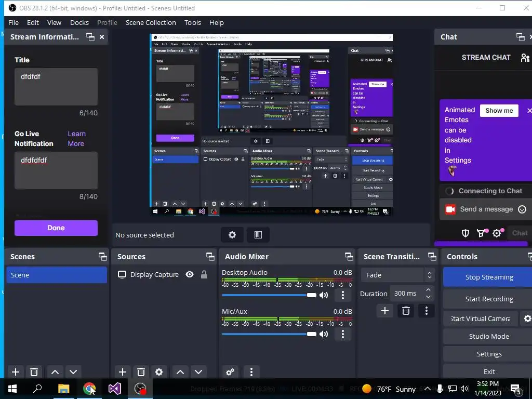This screenshot has width=532, height=399.
Task: Click the Send a message chat box
Action: coord(486,209)
